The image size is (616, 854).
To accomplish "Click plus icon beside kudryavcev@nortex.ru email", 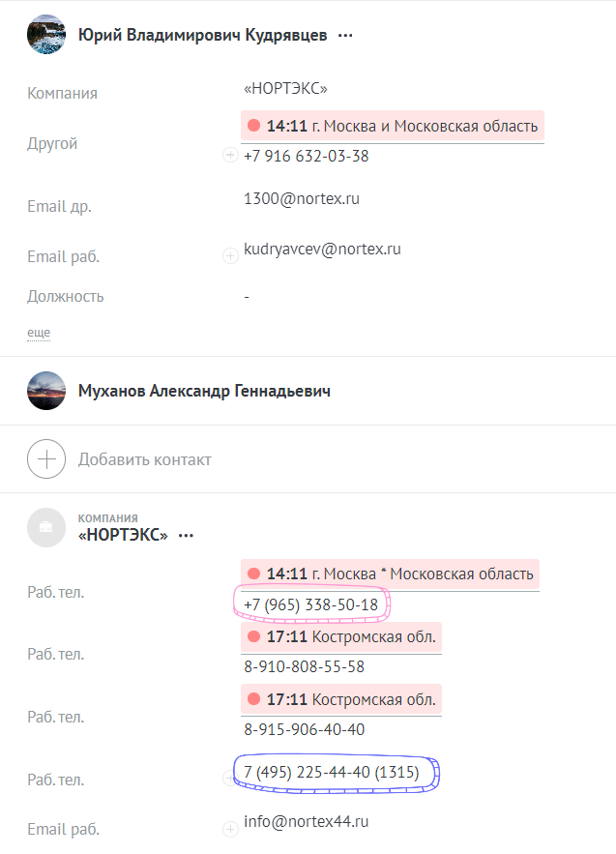I will coord(230,255).
